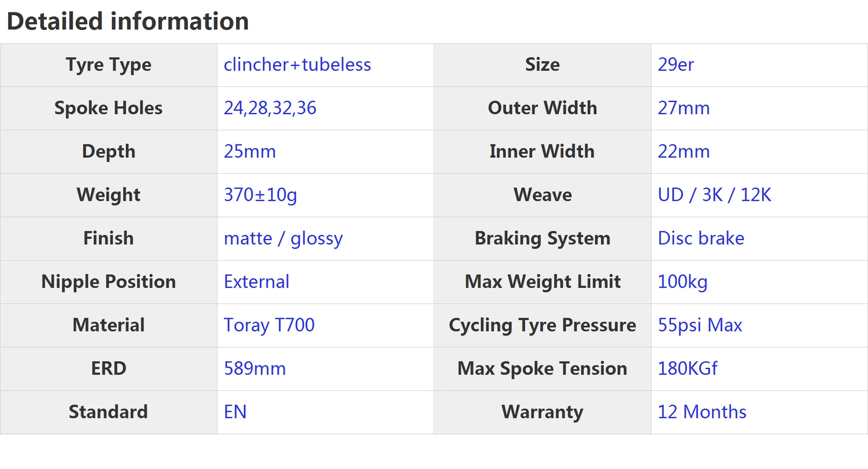Click the Toray T700 material value
This screenshot has width=868, height=469.
[x=269, y=325]
